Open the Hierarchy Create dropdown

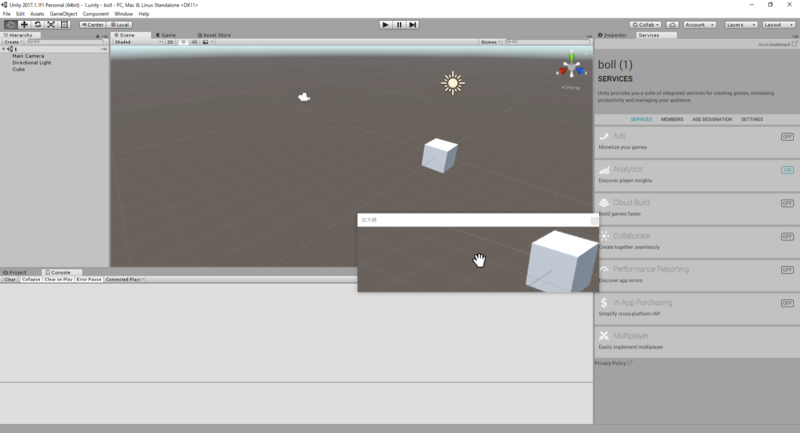point(13,42)
